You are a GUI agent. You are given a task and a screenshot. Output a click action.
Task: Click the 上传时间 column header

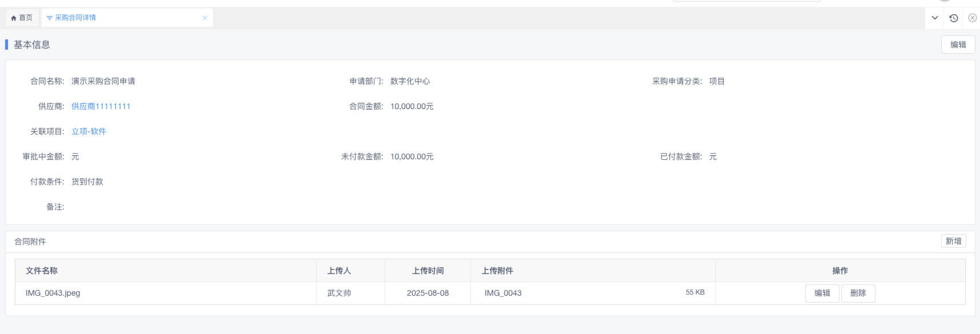click(x=428, y=271)
